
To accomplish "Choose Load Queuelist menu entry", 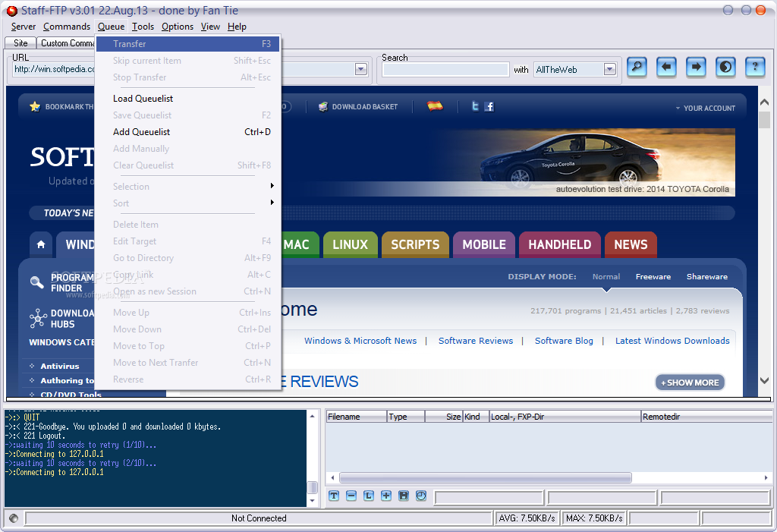I will 188,98.
